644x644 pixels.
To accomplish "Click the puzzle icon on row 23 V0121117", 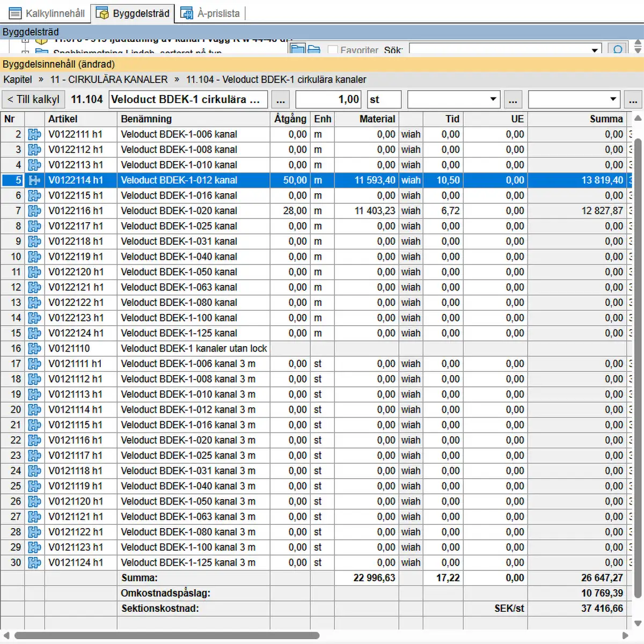I will [34, 456].
